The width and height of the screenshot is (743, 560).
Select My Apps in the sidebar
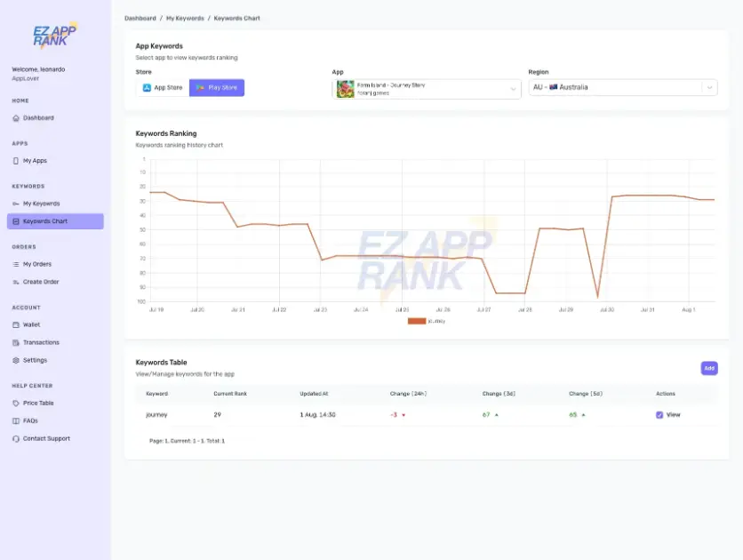[x=36, y=160]
